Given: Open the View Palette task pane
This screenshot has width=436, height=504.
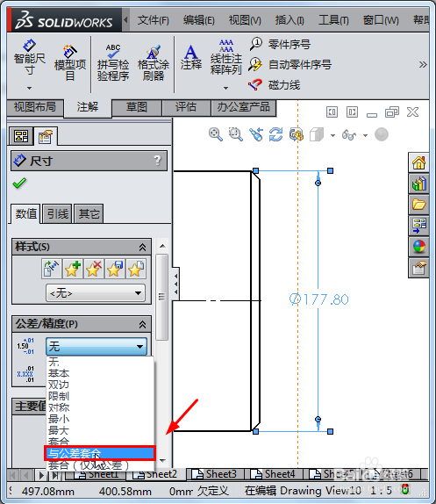Looking at the screenshot, I should tap(418, 226).
